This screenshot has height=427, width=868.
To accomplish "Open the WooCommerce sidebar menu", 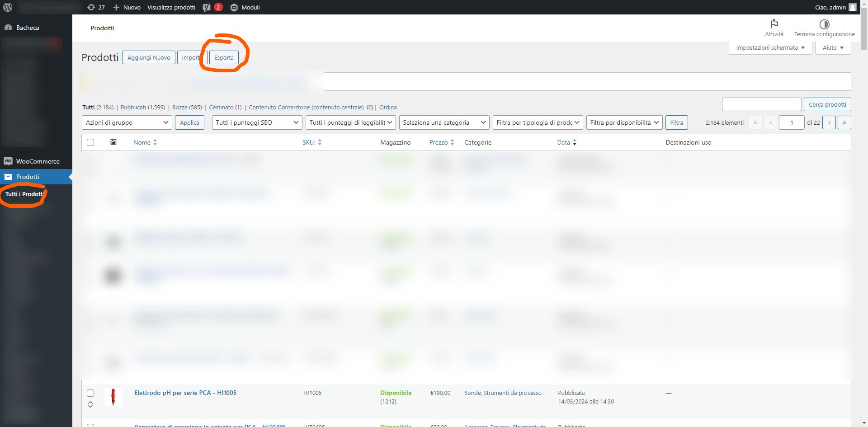I will point(38,161).
